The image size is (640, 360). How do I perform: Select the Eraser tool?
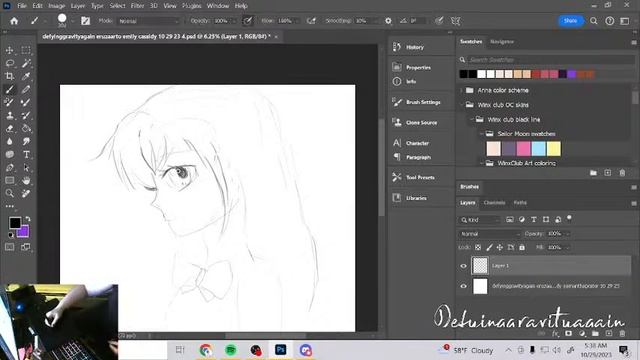pyautogui.click(x=9, y=129)
